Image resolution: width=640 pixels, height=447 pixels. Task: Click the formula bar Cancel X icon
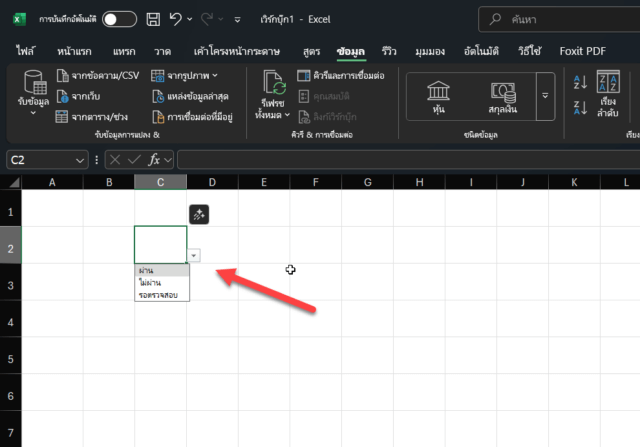(x=115, y=160)
